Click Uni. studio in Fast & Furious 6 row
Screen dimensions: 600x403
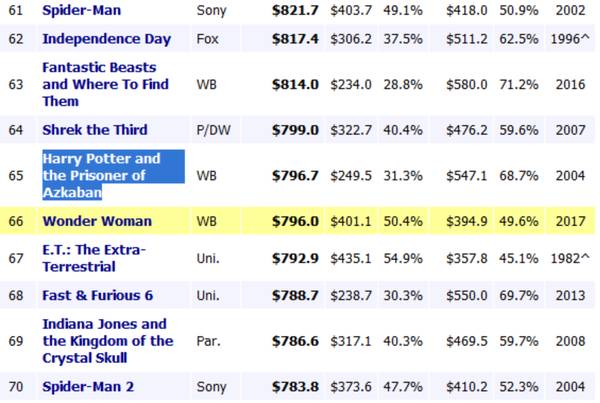click(x=208, y=296)
